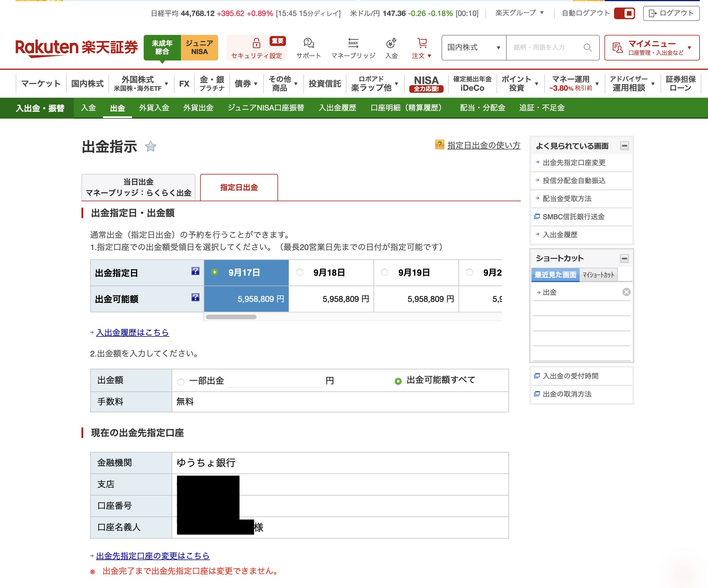Click 出金先指定口座の変更はこちら link
Screen dimensions: 708x588
[153, 556]
